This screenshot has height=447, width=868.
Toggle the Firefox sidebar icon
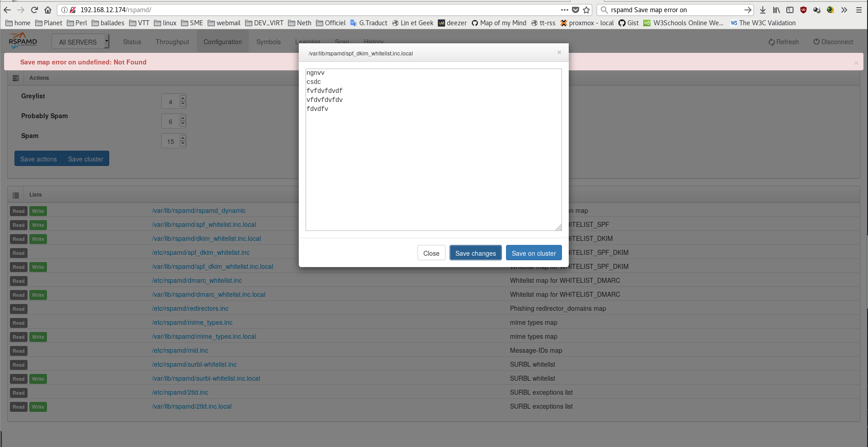(x=790, y=10)
